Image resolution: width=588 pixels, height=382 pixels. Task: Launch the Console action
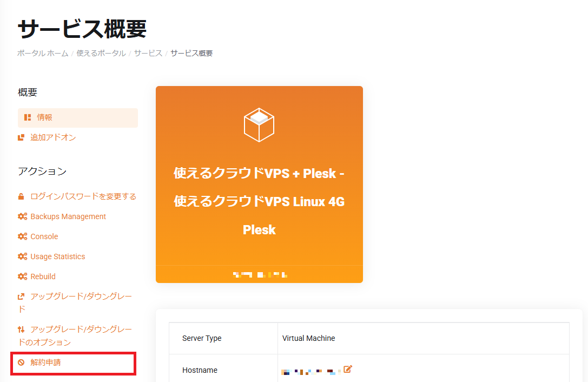[x=44, y=236]
